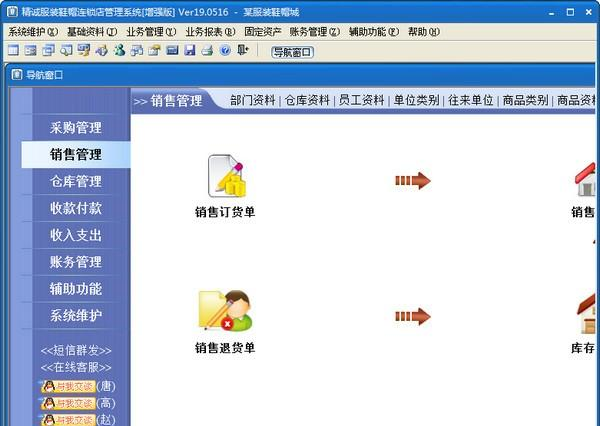Open the 帮助 menu
This screenshot has width=600, height=426.
click(424, 32)
